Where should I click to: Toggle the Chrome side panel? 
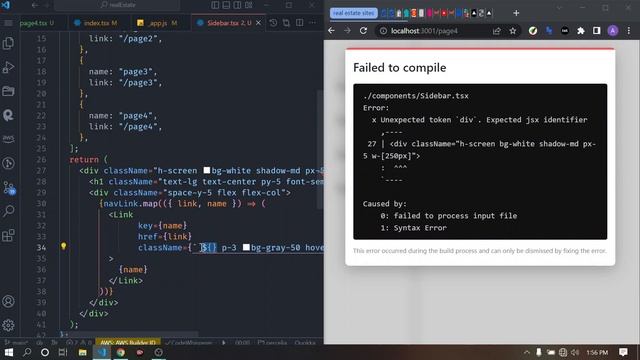point(596,31)
